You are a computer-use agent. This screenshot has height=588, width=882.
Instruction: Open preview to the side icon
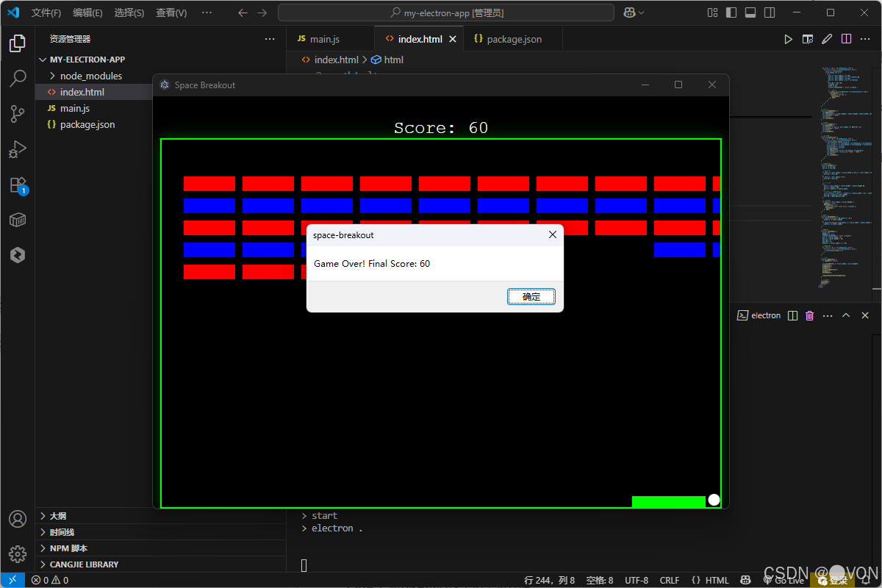tap(808, 39)
